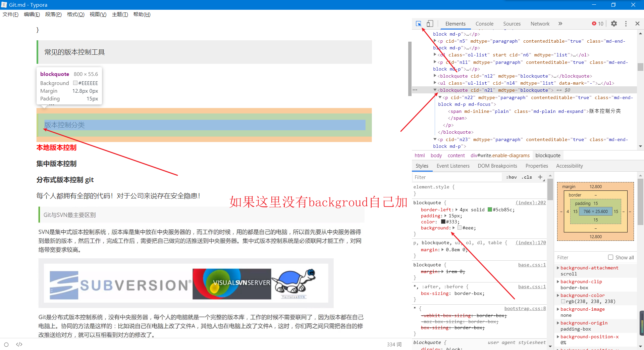
Task: Open DevTools settings gear
Action: click(614, 24)
